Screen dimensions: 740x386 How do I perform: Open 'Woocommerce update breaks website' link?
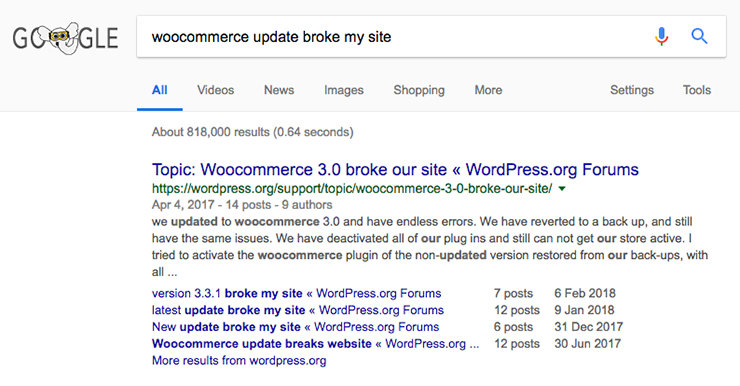[x=315, y=344]
